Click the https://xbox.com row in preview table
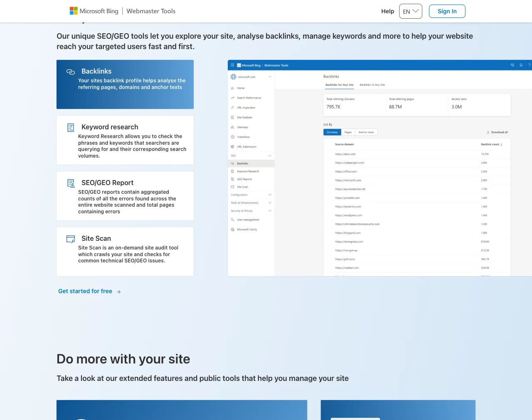 click(x=417, y=154)
